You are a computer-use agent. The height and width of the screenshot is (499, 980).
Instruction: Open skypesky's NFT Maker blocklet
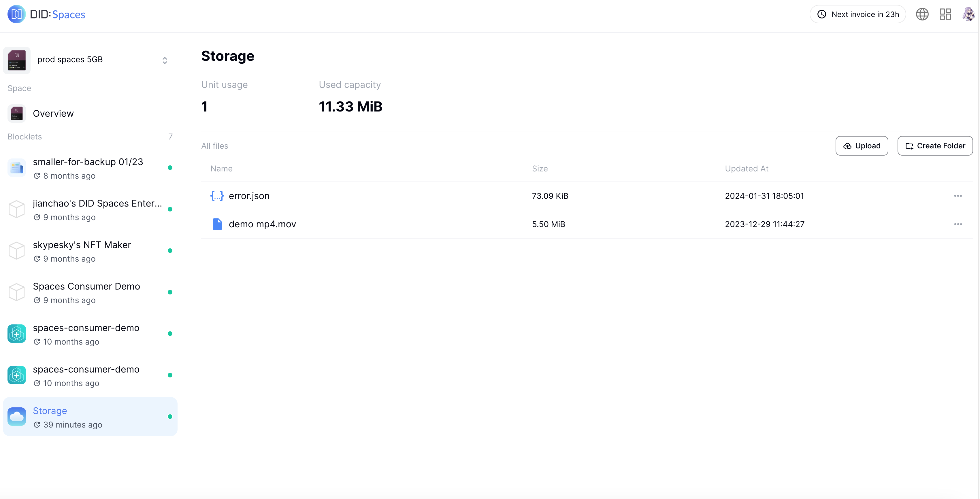pyautogui.click(x=82, y=245)
